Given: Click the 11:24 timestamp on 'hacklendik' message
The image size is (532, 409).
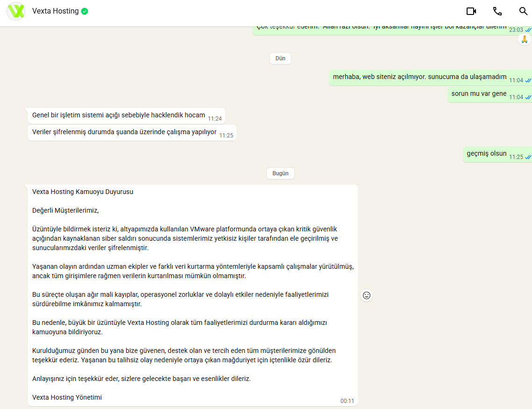Looking at the screenshot, I should (215, 119).
